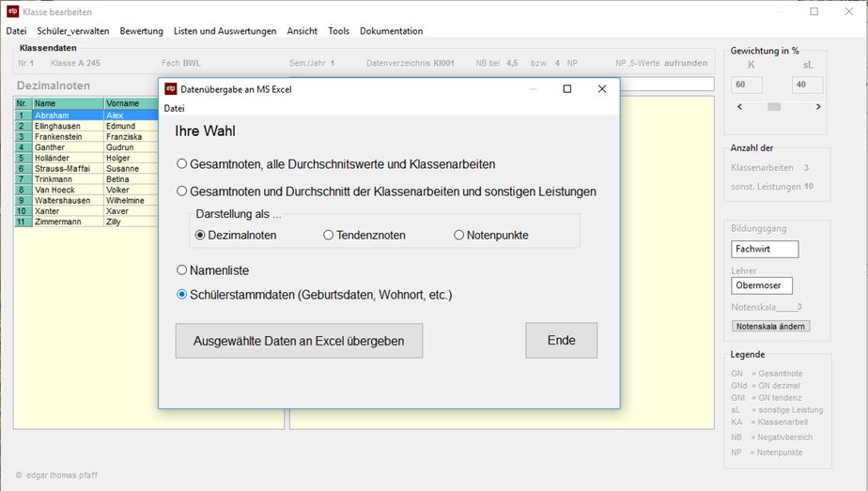Maximize the Datenübergabe an MS Excel dialog
Screen dimensions: 868x491
pyautogui.click(x=566, y=89)
